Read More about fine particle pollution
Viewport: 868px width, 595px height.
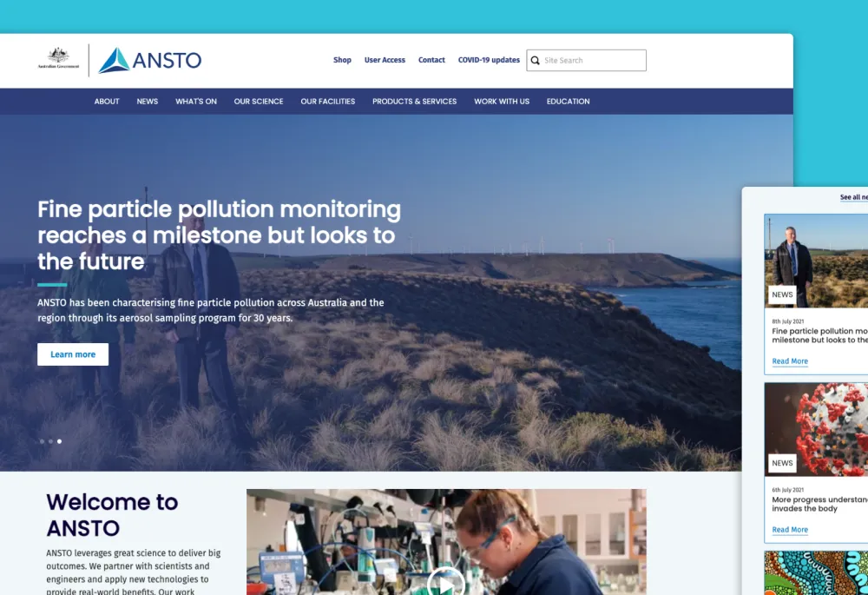click(x=790, y=361)
